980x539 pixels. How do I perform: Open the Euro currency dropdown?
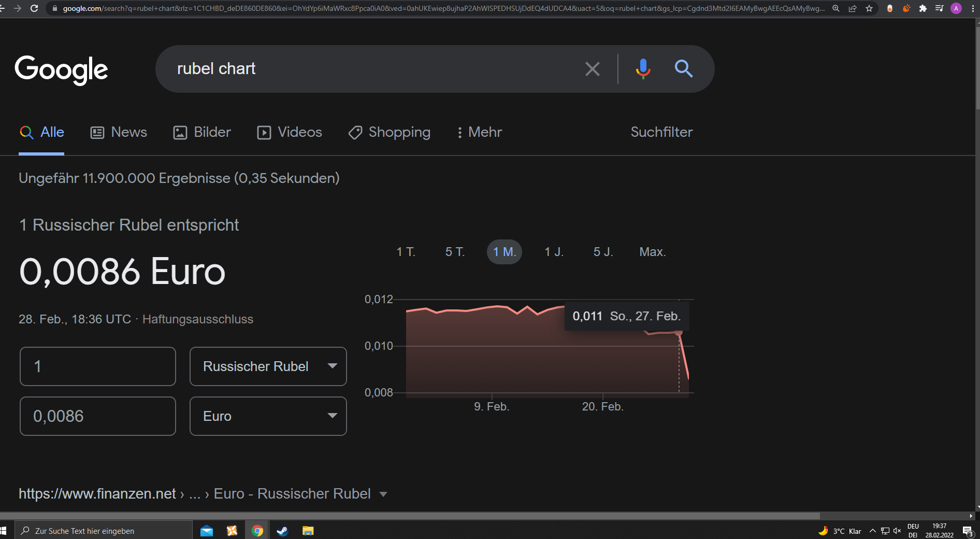pos(268,416)
